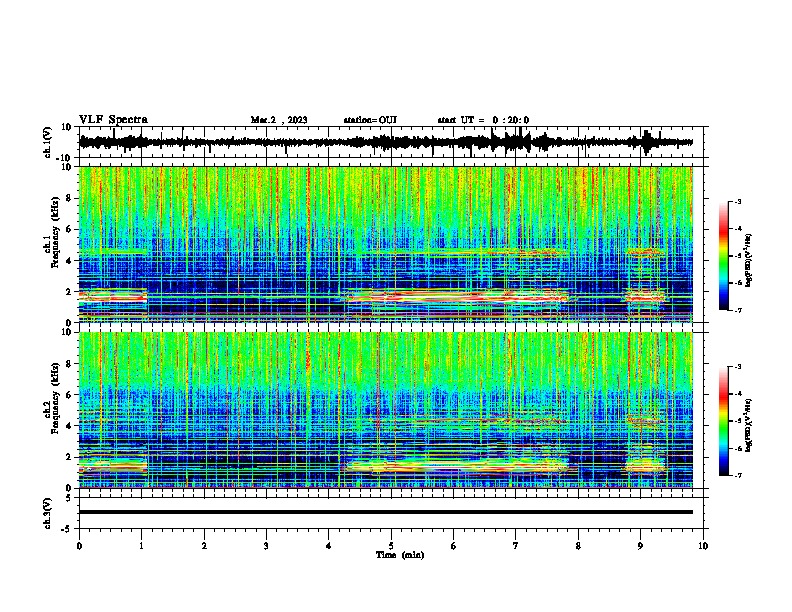Viewport: 792px width, 612px height.
Task: Click the "4" kHz tick on ch.2 spectrogram
Action: tap(69, 426)
